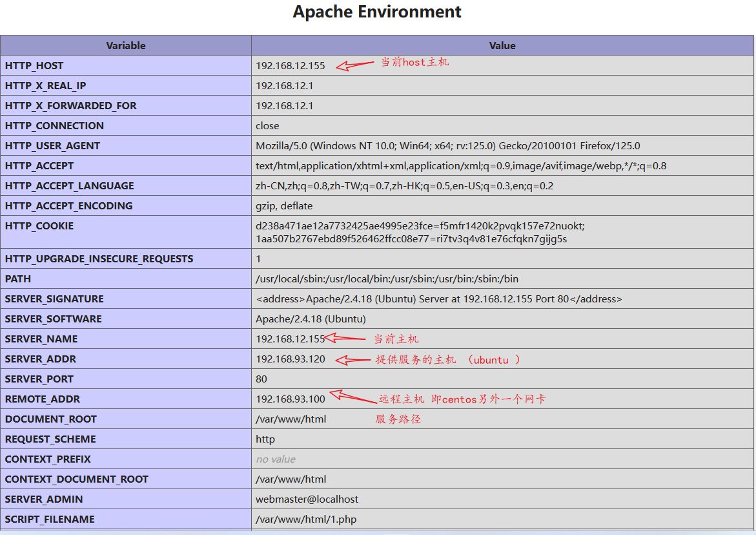Select the Mozilla/5.0 Firefox user agent string
The width and height of the screenshot is (756, 535).
pos(448,145)
